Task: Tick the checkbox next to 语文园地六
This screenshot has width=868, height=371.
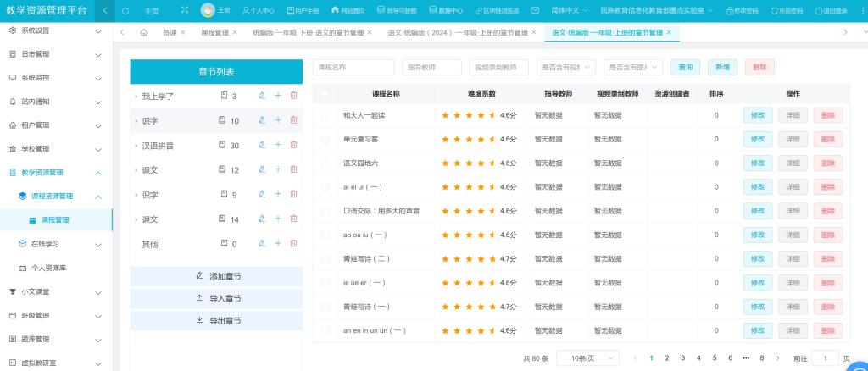Action: [325, 162]
